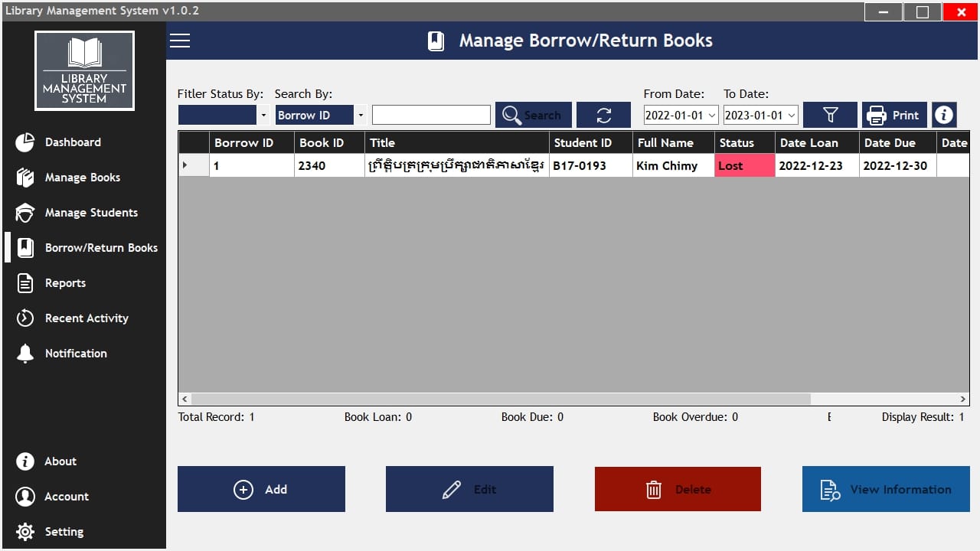This screenshot has height=551, width=980.
Task: Open the Filter Status By dropdown
Action: 263,115
